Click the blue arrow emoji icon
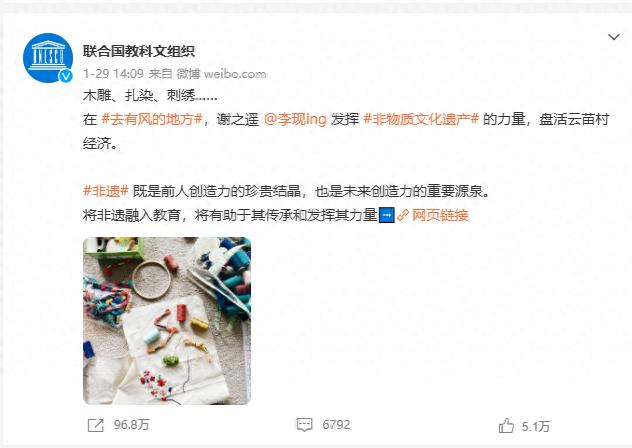Viewport: 632px width, 448px height. [387, 215]
